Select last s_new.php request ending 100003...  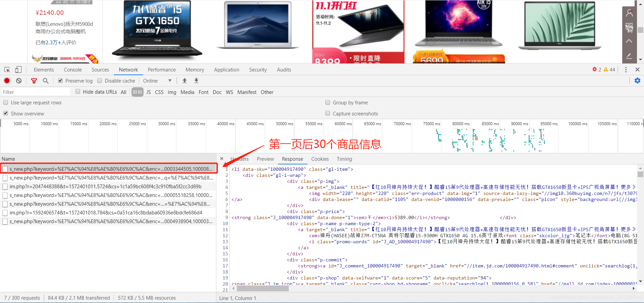(x=108, y=221)
